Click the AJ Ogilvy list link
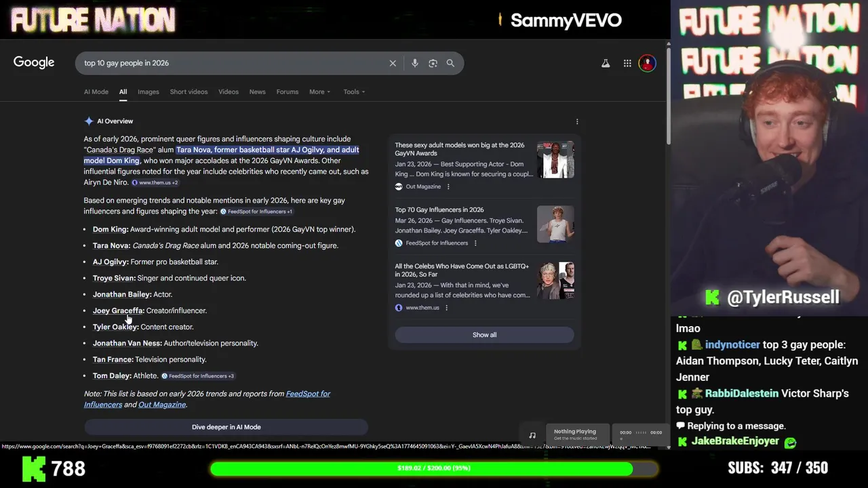Viewport: 868px width, 488px height. coord(111,262)
